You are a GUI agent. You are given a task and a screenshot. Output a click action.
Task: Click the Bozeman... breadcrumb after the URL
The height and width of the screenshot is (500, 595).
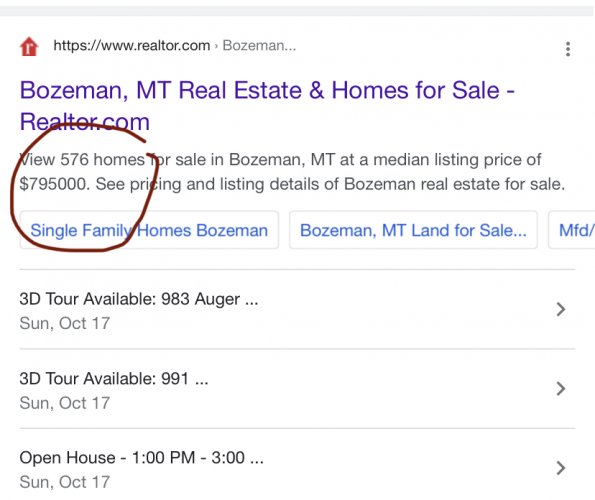259,46
